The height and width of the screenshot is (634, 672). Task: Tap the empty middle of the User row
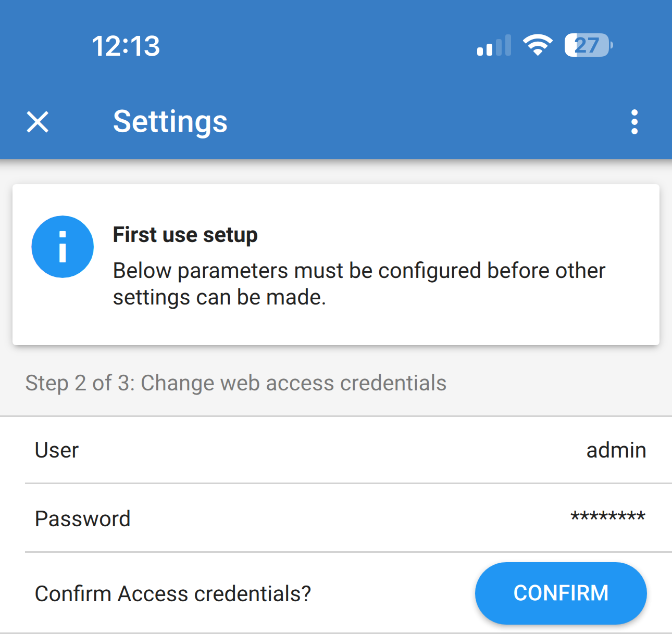click(x=333, y=450)
